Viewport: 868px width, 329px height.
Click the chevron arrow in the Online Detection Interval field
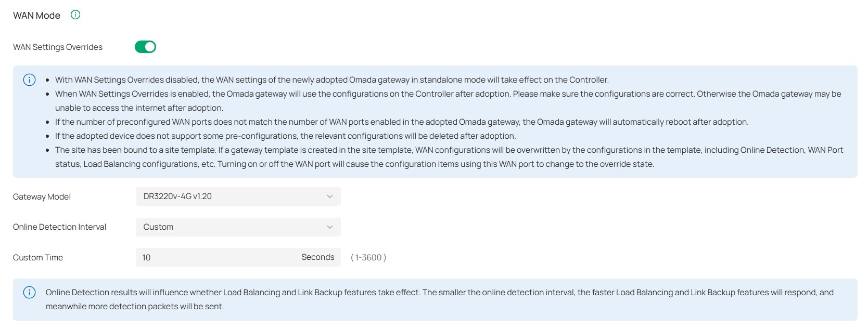[x=329, y=227]
